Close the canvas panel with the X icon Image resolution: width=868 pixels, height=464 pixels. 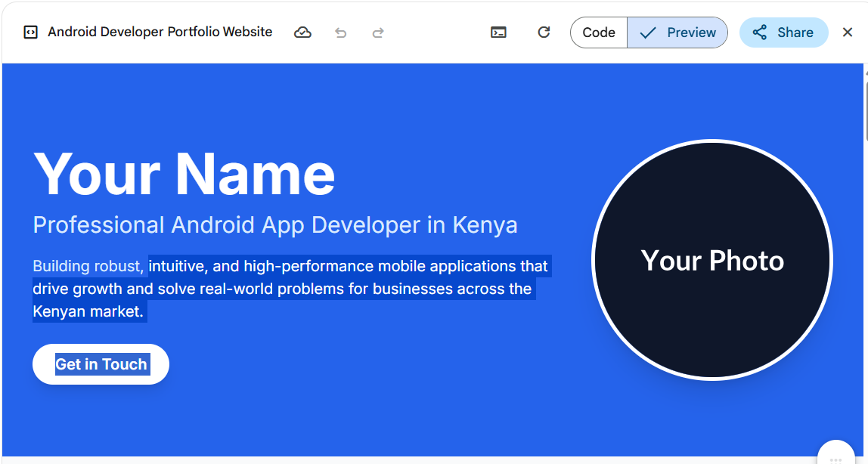point(848,32)
